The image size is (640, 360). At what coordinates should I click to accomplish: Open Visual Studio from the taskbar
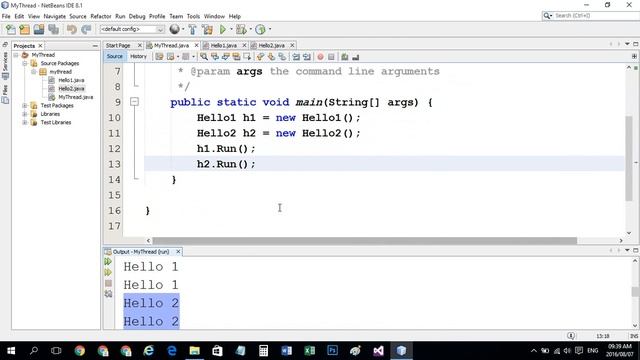coord(378,351)
